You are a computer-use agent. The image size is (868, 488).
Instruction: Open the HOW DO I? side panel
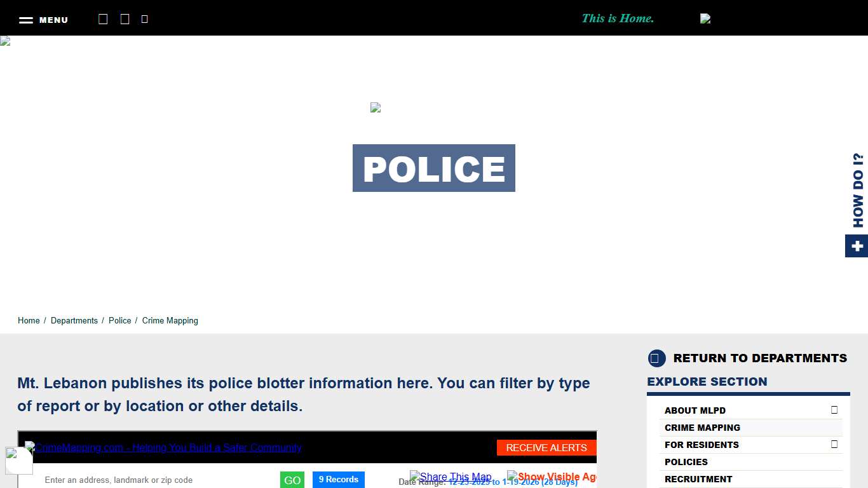857,191
